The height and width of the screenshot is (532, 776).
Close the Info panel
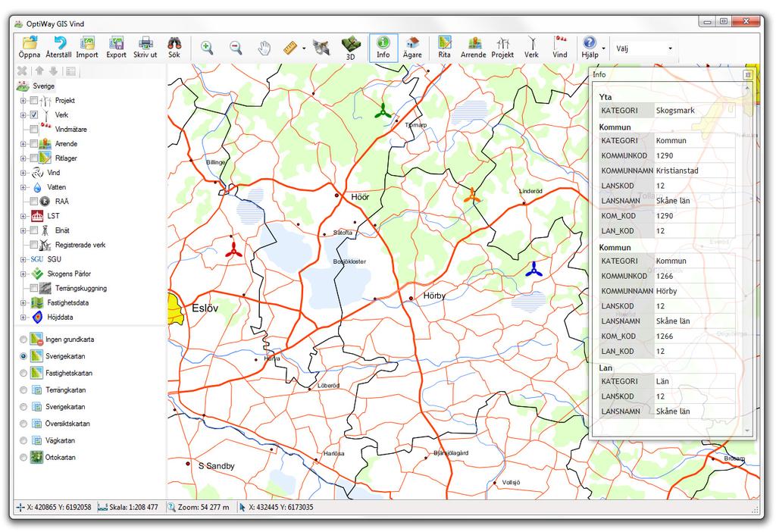[748, 75]
